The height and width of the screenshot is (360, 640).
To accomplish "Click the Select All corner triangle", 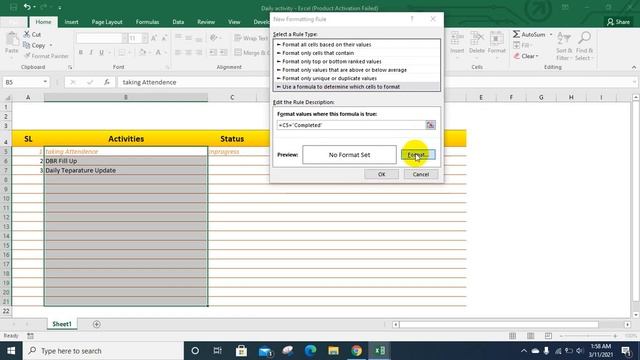I will (x=7, y=97).
